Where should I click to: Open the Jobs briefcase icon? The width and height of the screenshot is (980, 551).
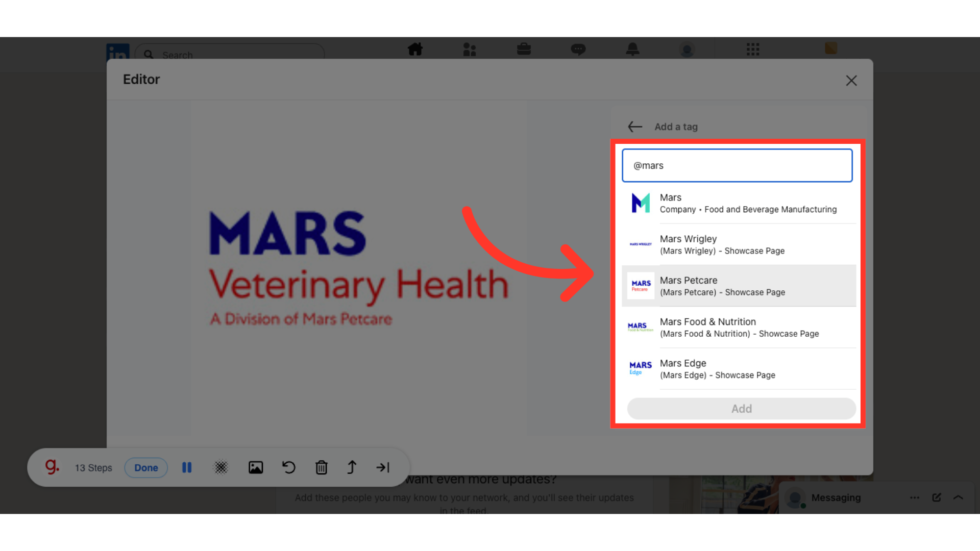(x=524, y=49)
